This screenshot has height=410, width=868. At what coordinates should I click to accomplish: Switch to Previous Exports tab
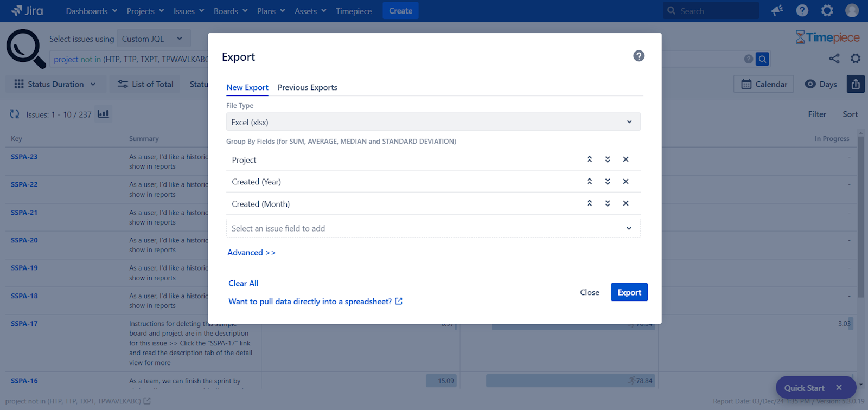(x=307, y=87)
